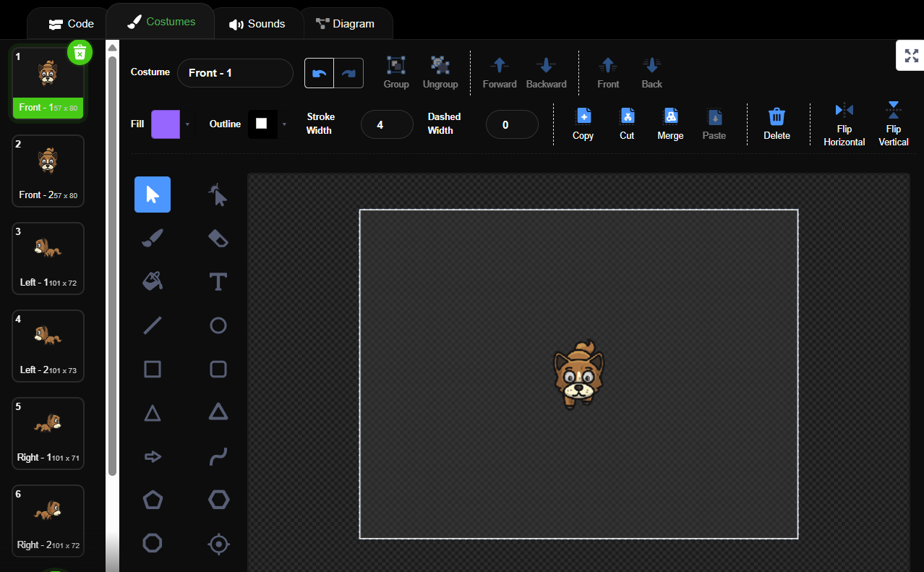Click the Undo arrow button

320,73
